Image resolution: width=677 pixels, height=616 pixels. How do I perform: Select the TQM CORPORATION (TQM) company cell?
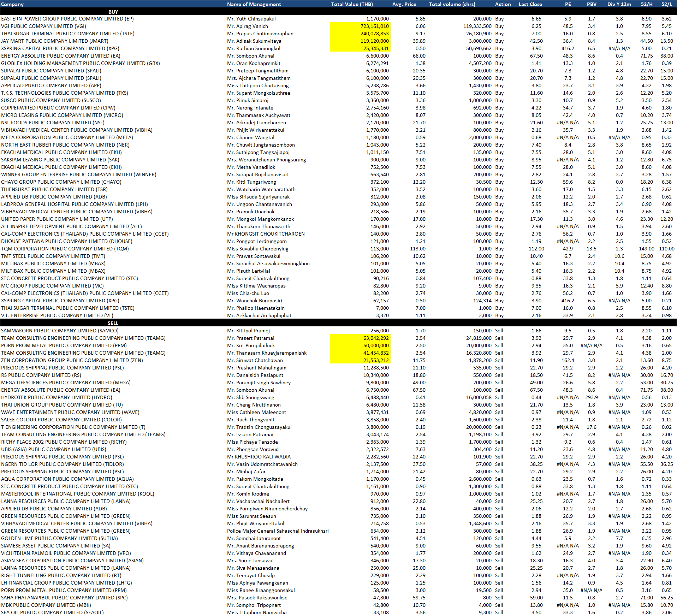click(x=65, y=249)
